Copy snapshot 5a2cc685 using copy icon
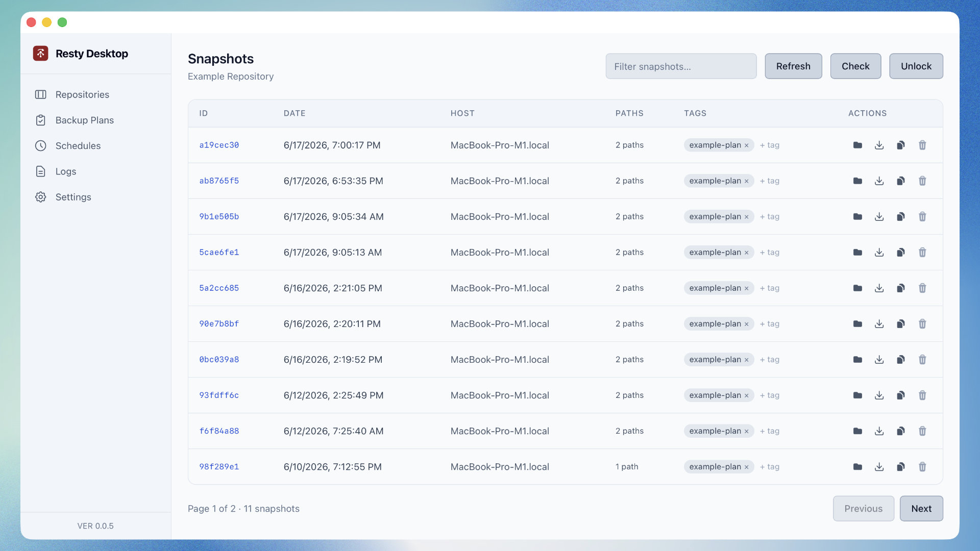Image resolution: width=980 pixels, height=551 pixels. click(901, 288)
